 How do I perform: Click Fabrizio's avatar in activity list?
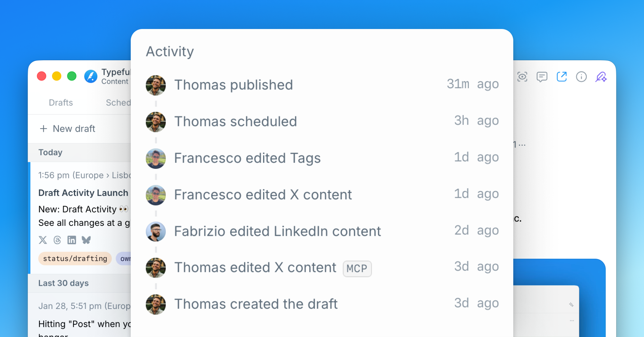click(x=156, y=231)
